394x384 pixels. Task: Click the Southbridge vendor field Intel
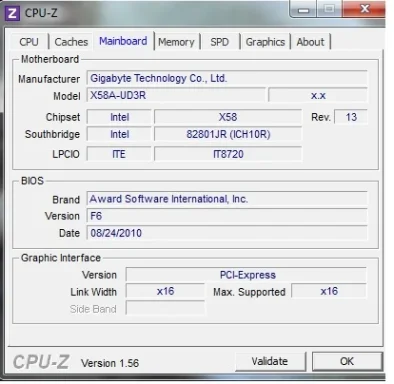(x=119, y=134)
